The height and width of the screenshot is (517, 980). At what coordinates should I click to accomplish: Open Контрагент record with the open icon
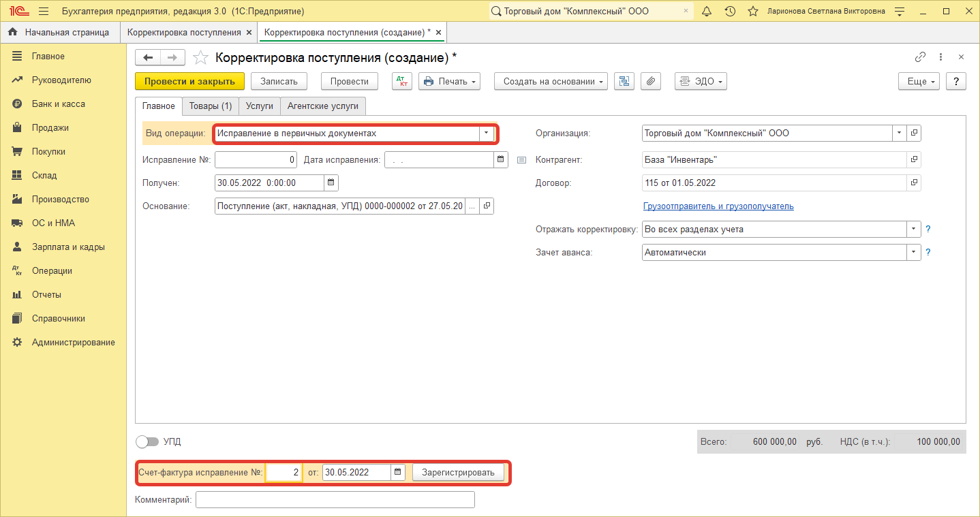[914, 159]
